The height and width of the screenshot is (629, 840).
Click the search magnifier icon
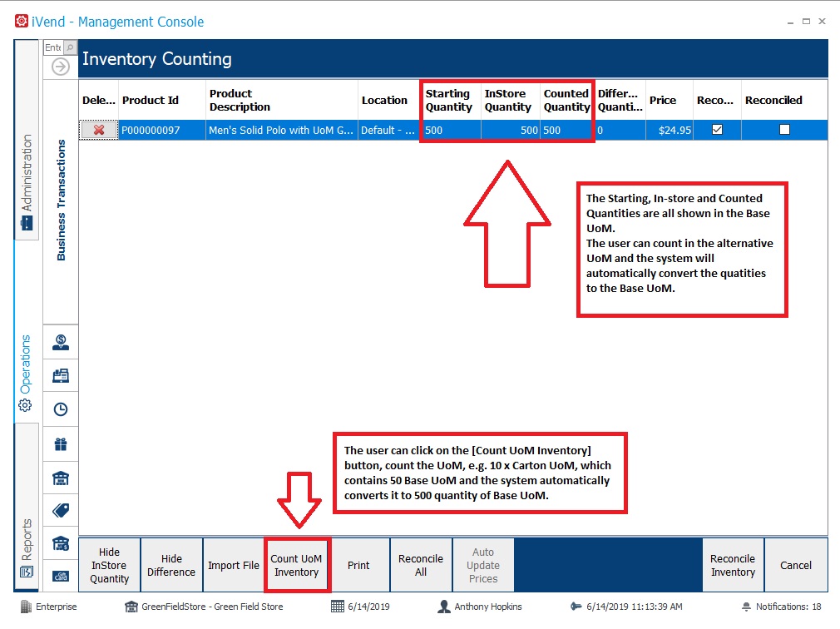[70, 47]
